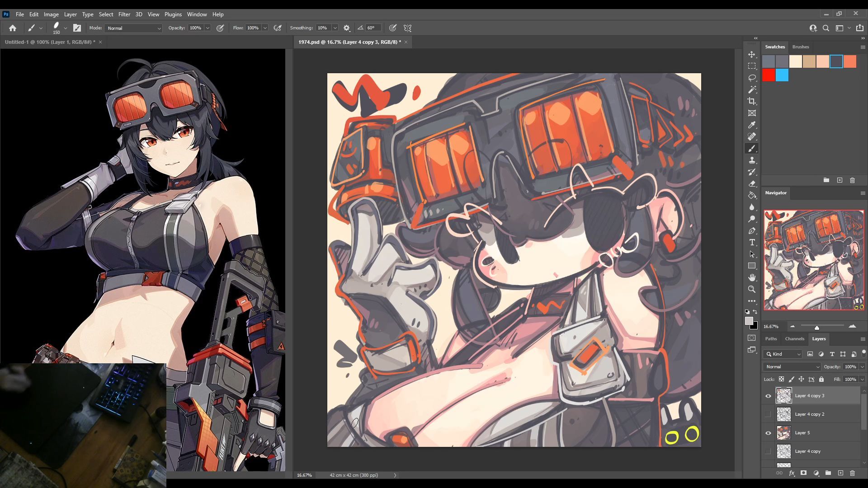Open smoothing options gear icon
868x488 pixels.
point(347,28)
